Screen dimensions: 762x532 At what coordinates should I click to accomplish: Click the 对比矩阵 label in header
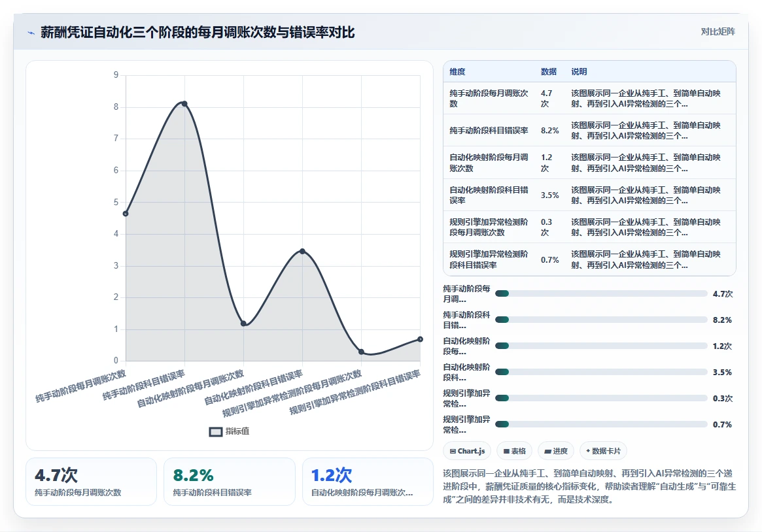click(x=718, y=31)
